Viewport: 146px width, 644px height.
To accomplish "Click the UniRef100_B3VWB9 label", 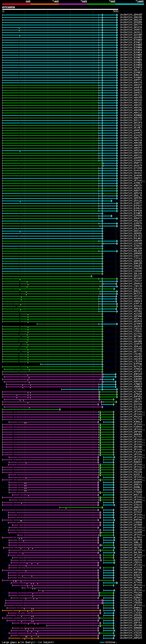I will pos(131,40).
